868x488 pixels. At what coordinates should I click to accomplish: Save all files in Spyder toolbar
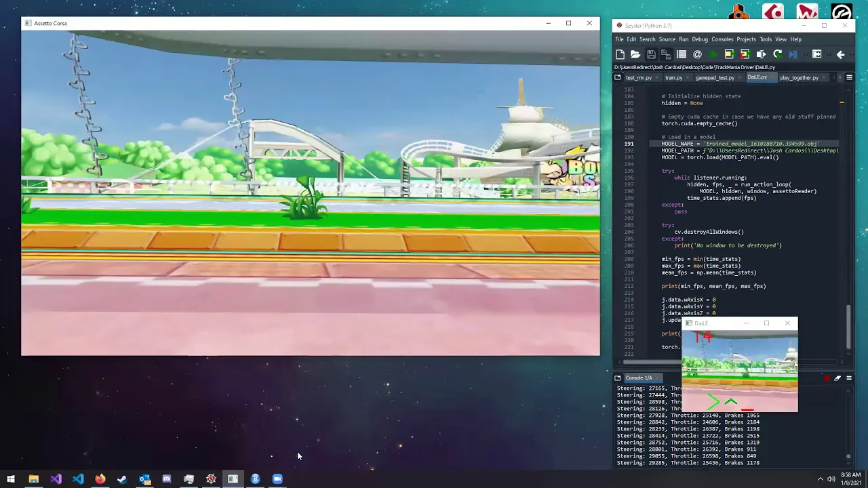click(x=666, y=54)
